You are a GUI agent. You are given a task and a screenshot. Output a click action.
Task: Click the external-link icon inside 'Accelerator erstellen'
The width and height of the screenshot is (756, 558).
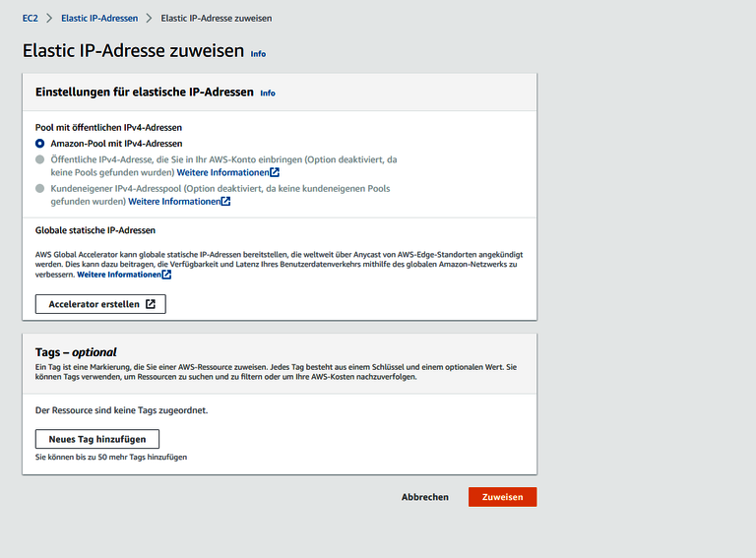(x=150, y=304)
